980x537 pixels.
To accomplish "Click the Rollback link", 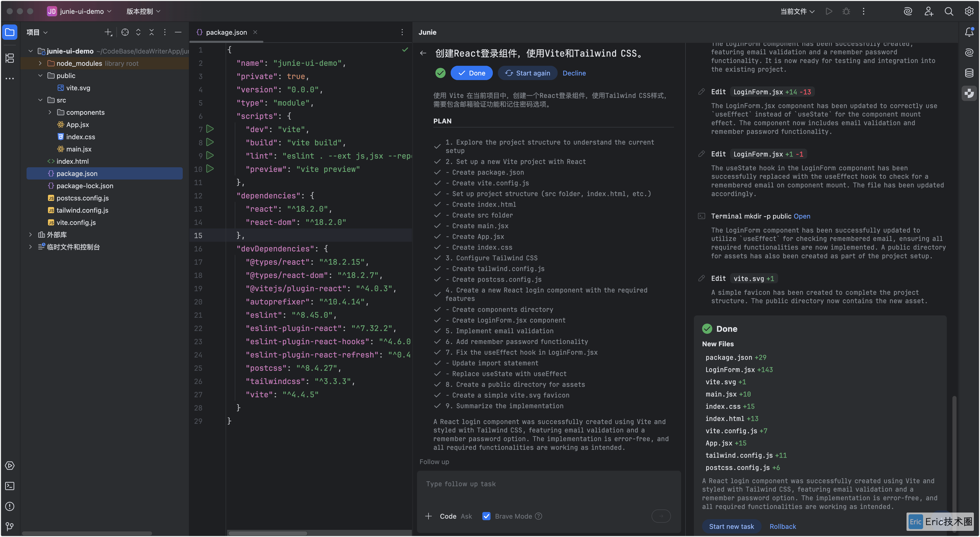I will (x=782, y=526).
